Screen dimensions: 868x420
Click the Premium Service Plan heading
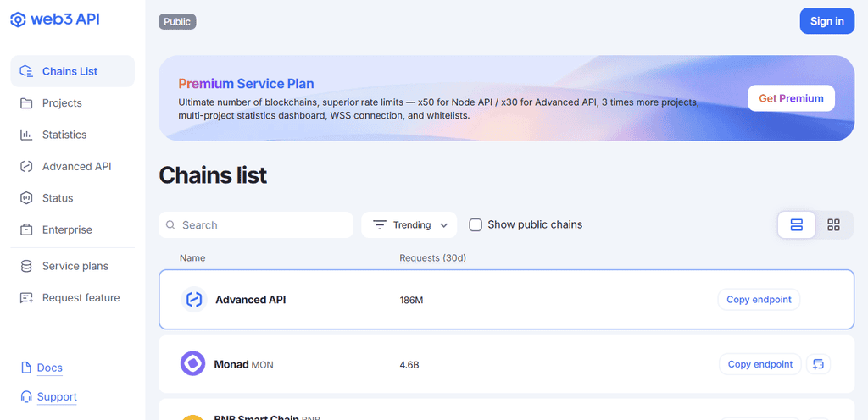point(246,84)
